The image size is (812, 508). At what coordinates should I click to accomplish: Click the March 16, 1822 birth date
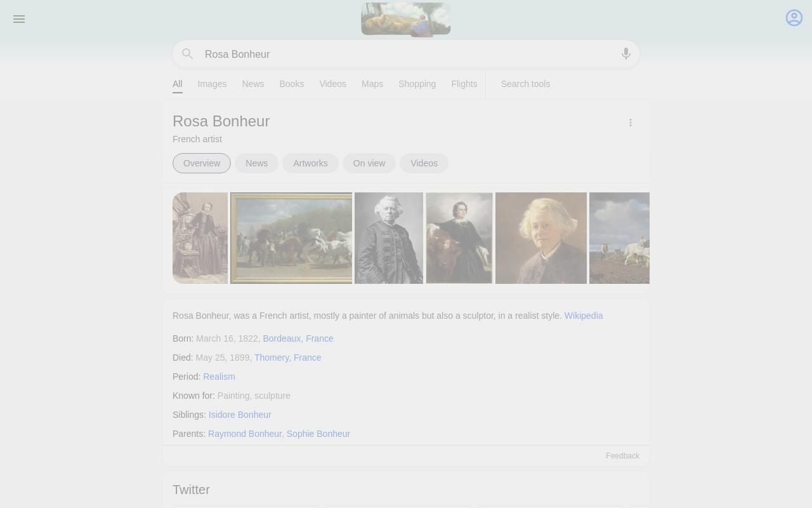[227, 338]
